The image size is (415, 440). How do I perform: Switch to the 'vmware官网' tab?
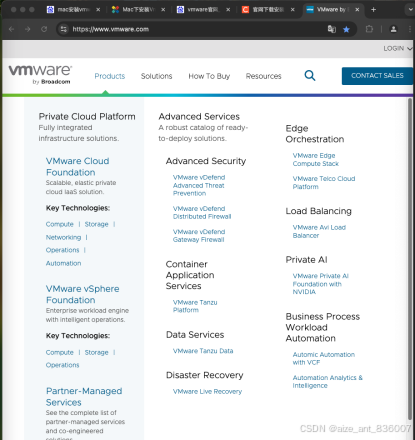coord(203,10)
